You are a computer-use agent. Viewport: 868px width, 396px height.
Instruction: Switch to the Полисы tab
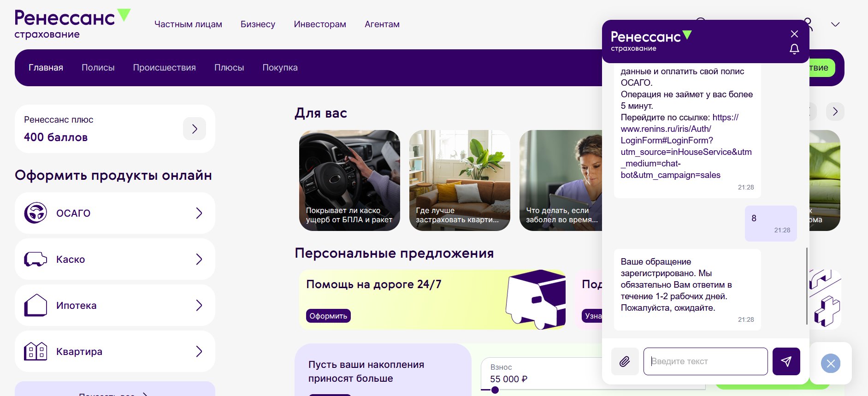point(98,67)
